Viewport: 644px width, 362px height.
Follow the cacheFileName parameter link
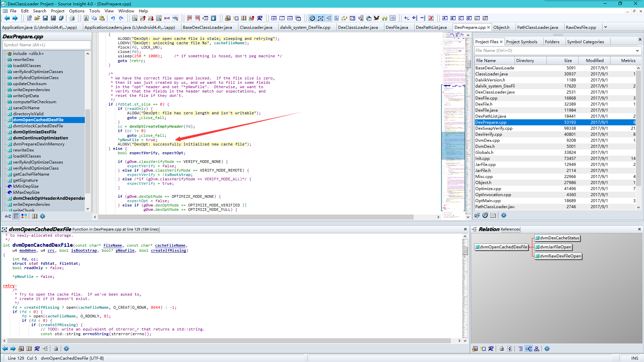pos(170,246)
